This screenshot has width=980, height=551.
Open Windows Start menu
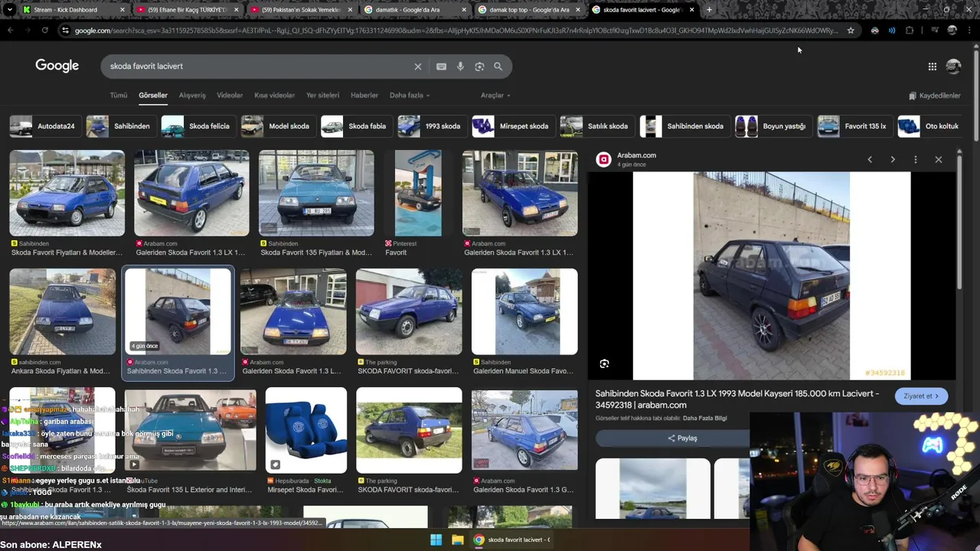click(436, 540)
